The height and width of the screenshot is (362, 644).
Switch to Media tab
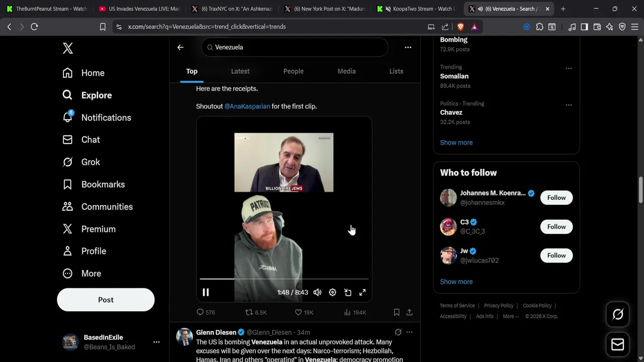[x=346, y=71]
